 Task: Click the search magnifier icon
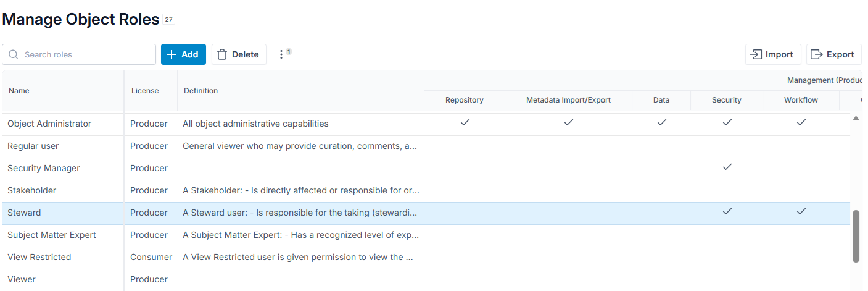[14, 54]
